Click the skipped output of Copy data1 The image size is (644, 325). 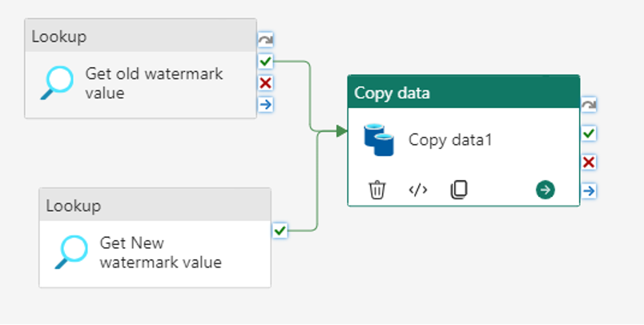[589, 105]
